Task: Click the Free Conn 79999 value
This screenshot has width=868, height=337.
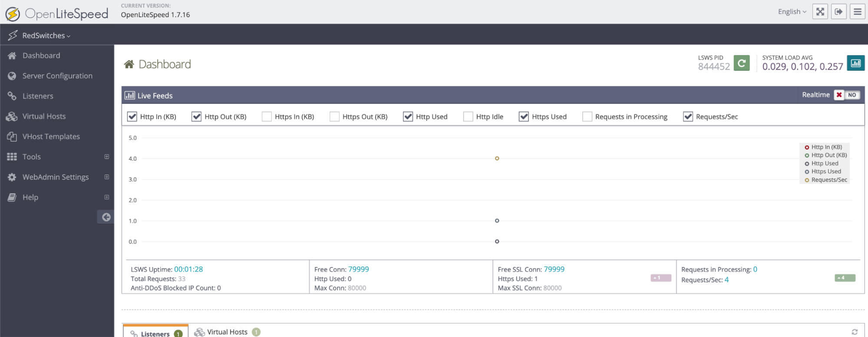Action: coord(358,269)
